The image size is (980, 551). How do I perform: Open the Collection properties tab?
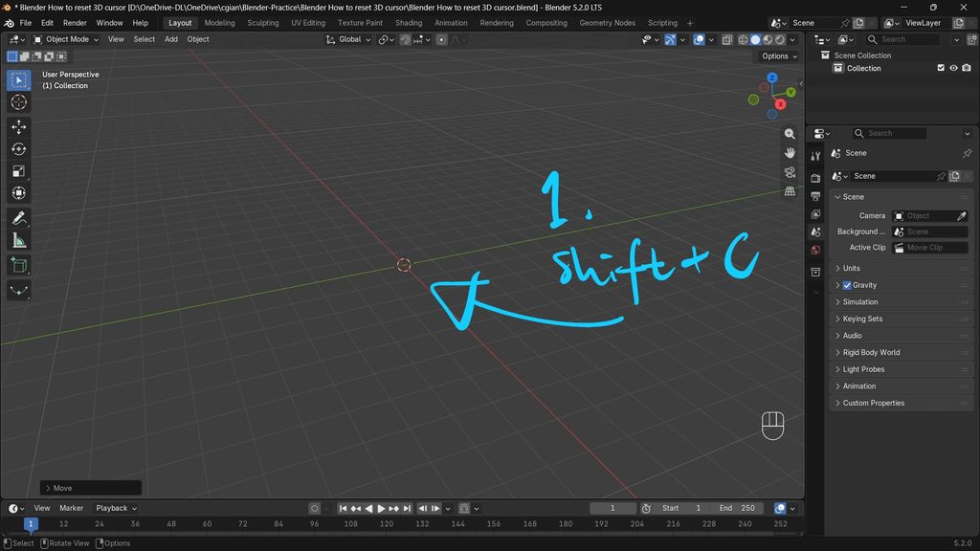click(815, 272)
